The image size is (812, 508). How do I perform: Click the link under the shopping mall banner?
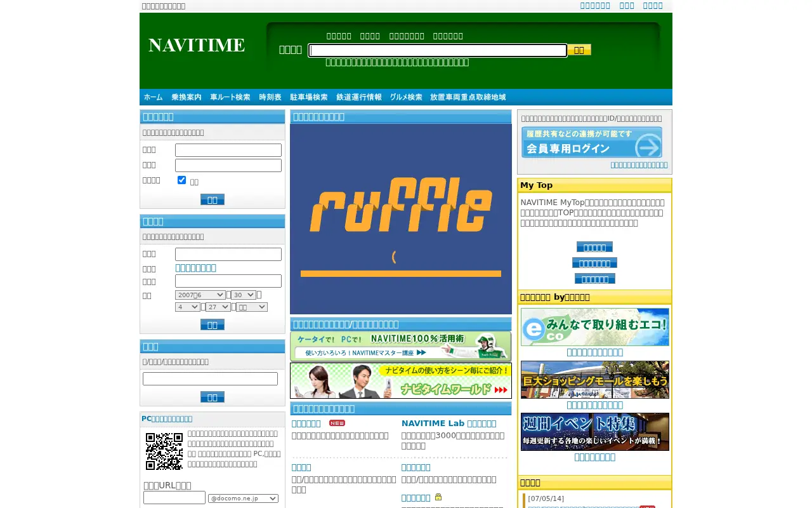click(594, 405)
